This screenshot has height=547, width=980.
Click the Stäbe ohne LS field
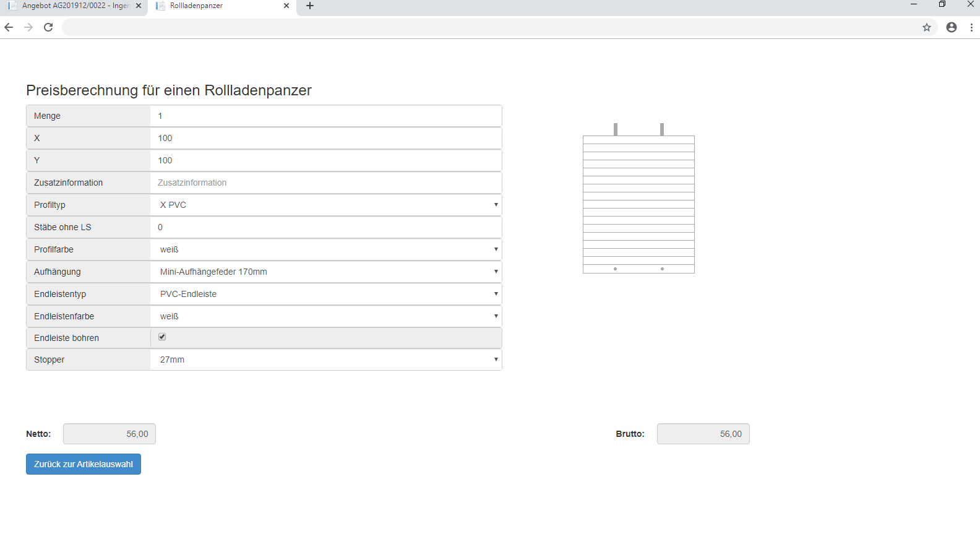pyautogui.click(x=326, y=227)
